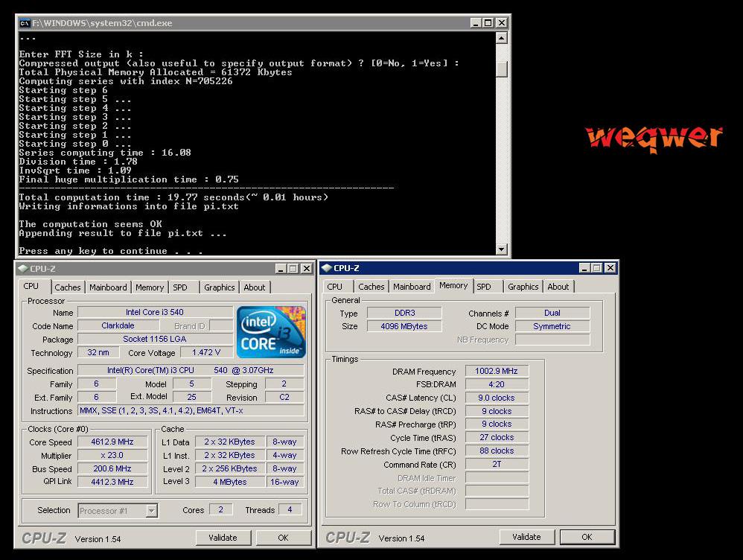Image resolution: width=743 pixels, height=560 pixels.
Task: Click the 4412.3 MHz QPI Link value
Action: pyautogui.click(x=112, y=482)
